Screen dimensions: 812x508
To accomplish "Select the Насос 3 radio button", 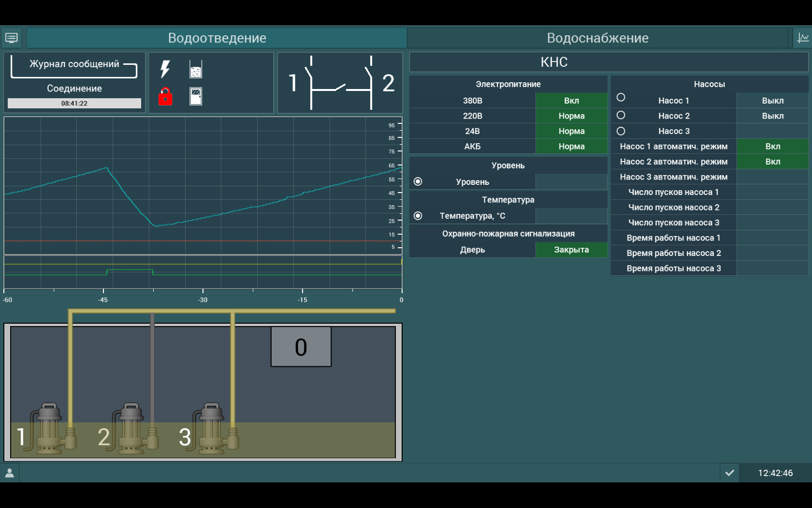I will (621, 131).
